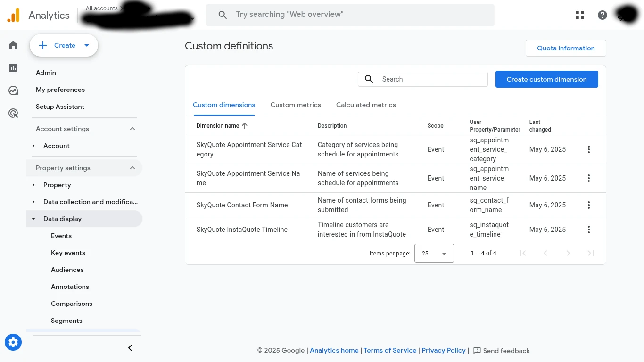Open more options for SkyQuote Contact Form Name
The image size is (644, 362).
point(589,205)
